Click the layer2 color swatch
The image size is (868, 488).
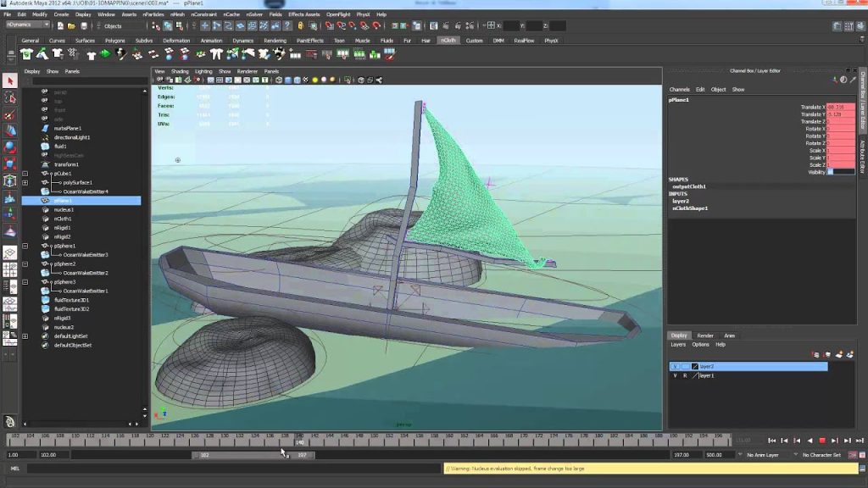[x=695, y=366]
